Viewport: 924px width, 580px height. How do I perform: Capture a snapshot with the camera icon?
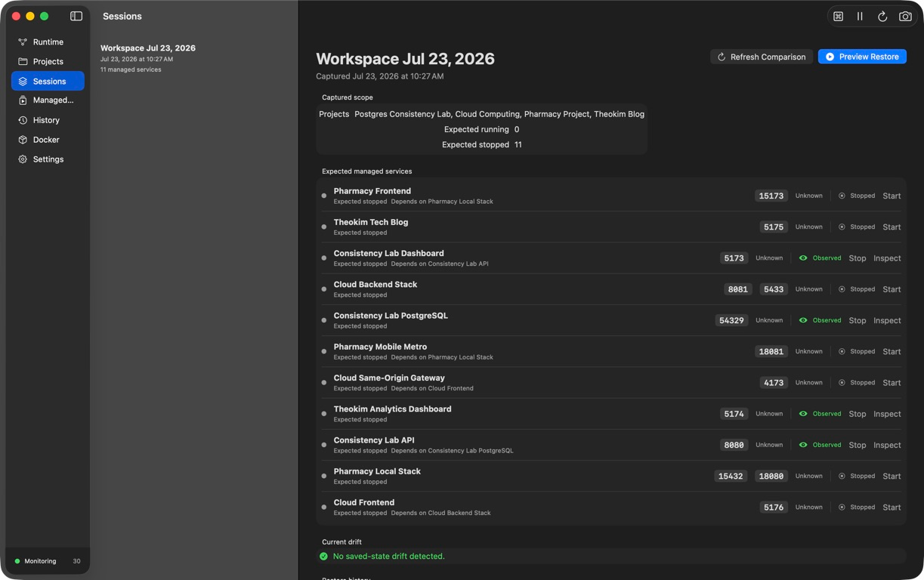click(x=905, y=16)
